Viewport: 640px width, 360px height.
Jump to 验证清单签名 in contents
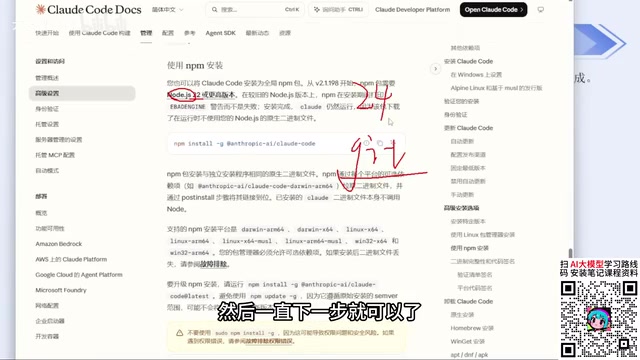474,275
